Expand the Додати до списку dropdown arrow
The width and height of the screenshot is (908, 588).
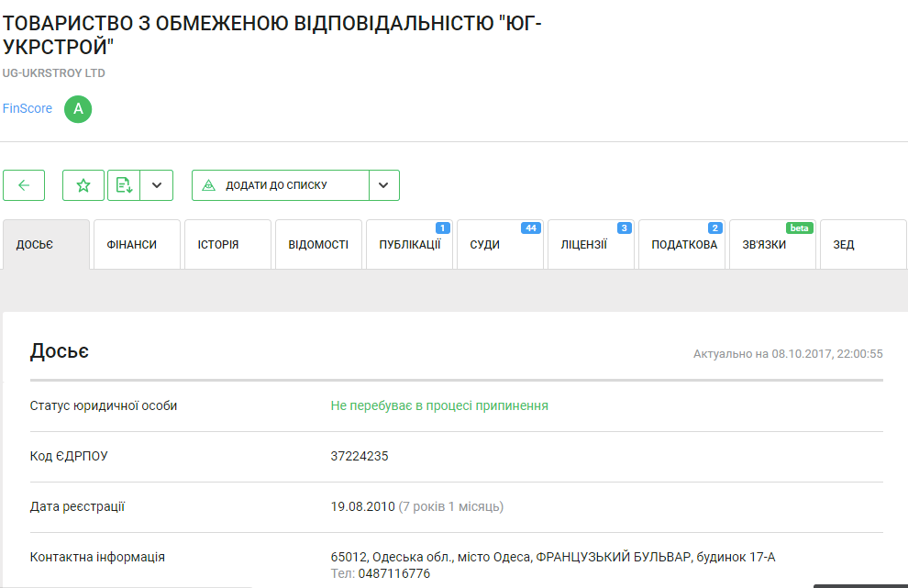(383, 185)
